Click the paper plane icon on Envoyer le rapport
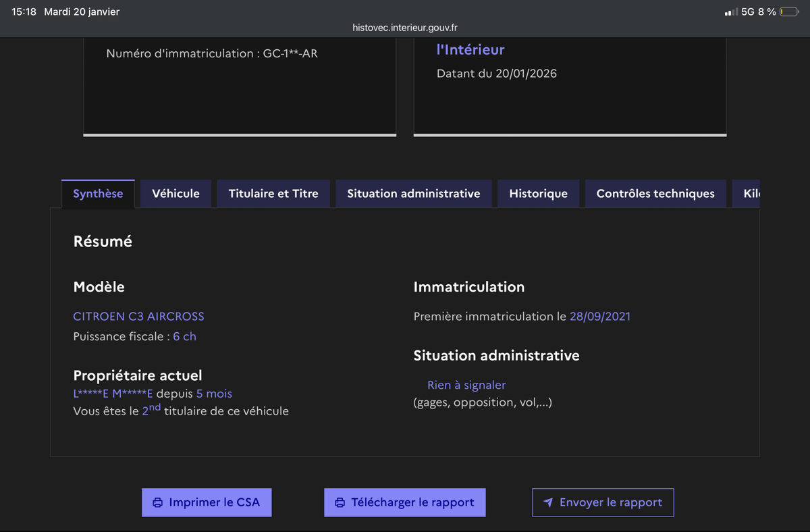Image resolution: width=810 pixels, height=532 pixels. point(549,502)
